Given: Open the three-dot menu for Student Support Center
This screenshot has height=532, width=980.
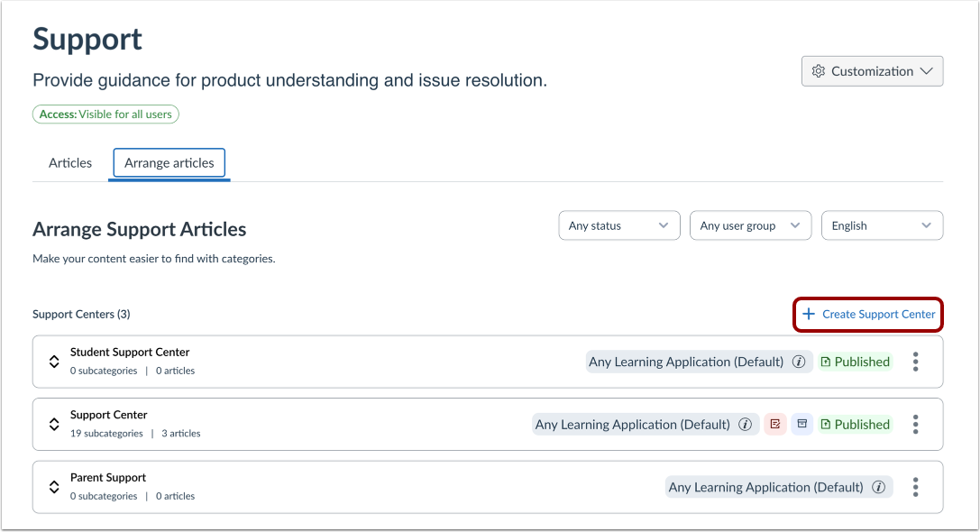Looking at the screenshot, I should (x=915, y=362).
